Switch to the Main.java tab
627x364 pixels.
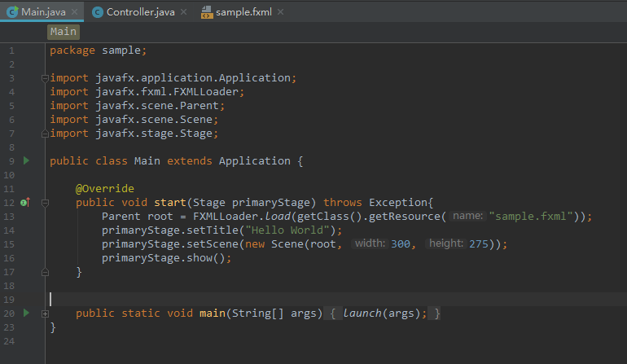pos(42,12)
